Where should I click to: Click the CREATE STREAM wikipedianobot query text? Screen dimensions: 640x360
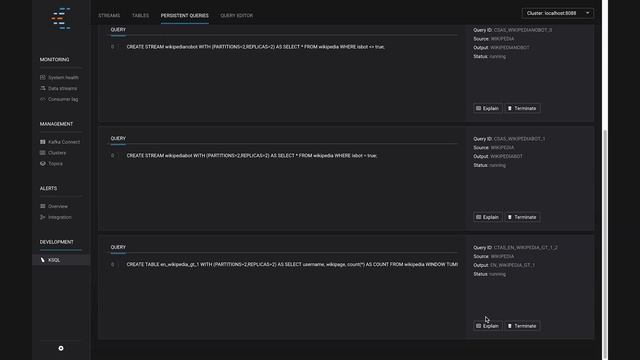(256, 47)
